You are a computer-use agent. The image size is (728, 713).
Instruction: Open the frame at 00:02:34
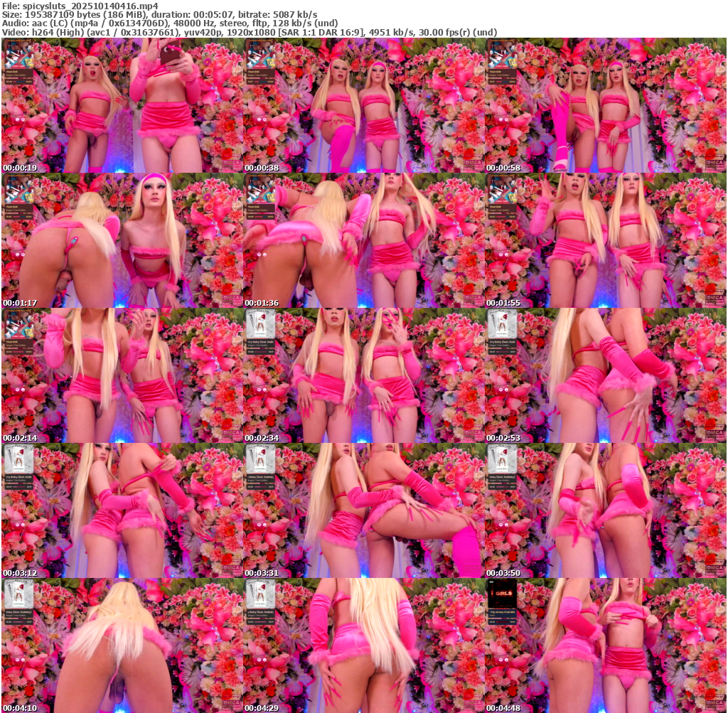pyautogui.click(x=363, y=375)
